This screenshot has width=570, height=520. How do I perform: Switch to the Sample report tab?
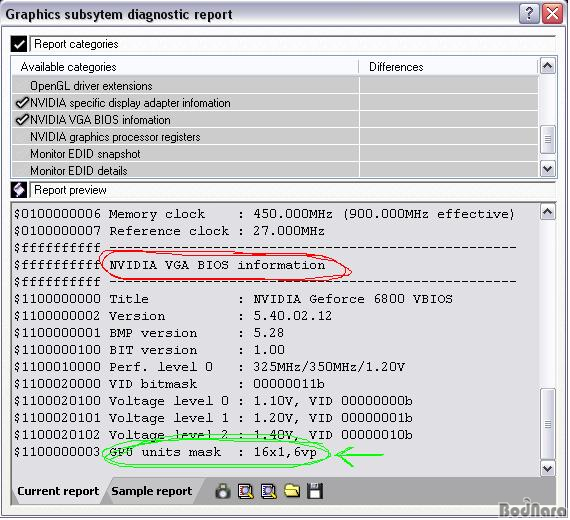click(x=152, y=491)
